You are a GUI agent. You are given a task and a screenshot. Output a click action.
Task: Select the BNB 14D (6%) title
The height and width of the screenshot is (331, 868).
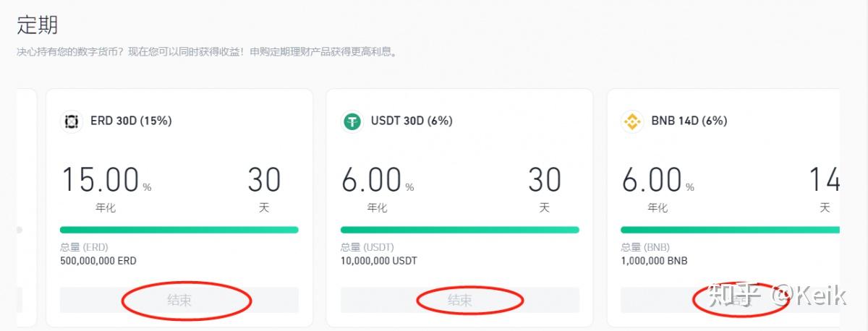689,121
